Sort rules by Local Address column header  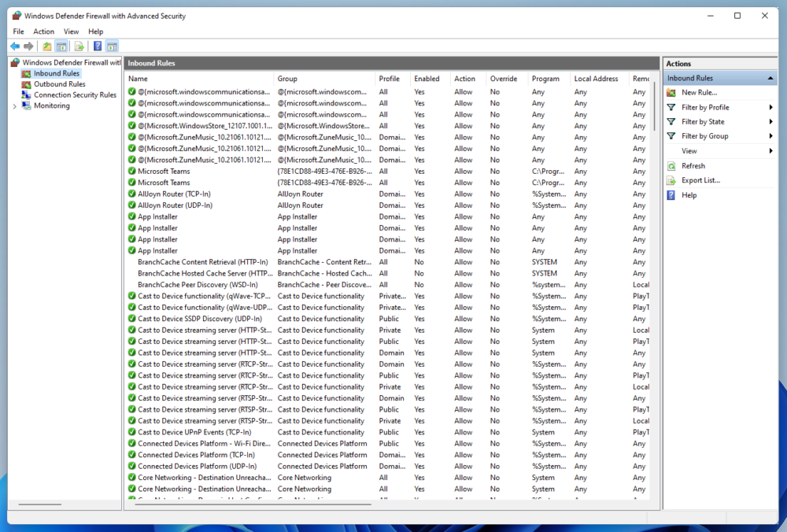pyautogui.click(x=599, y=79)
